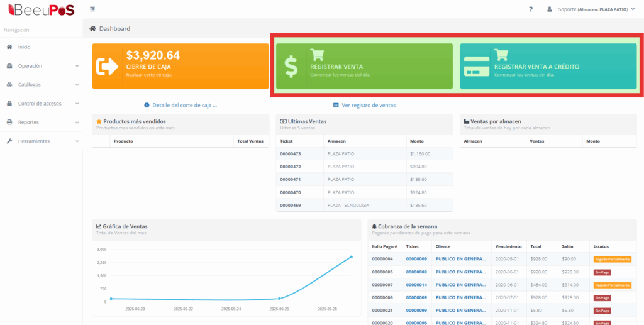Click the last data point on sales chart
Screen dimensions: 644x325
click(x=352, y=257)
